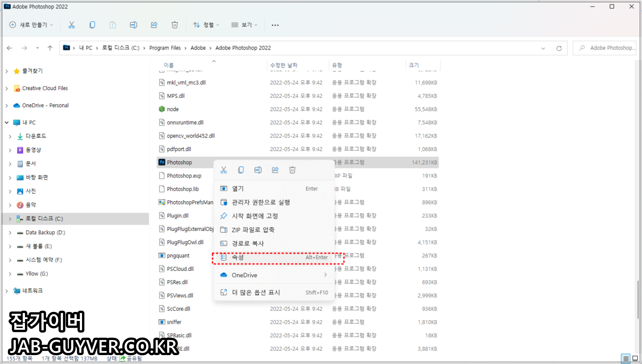Expand the OneDrive - Personal tree node
The height and width of the screenshot is (364, 642).
[x=7, y=106]
